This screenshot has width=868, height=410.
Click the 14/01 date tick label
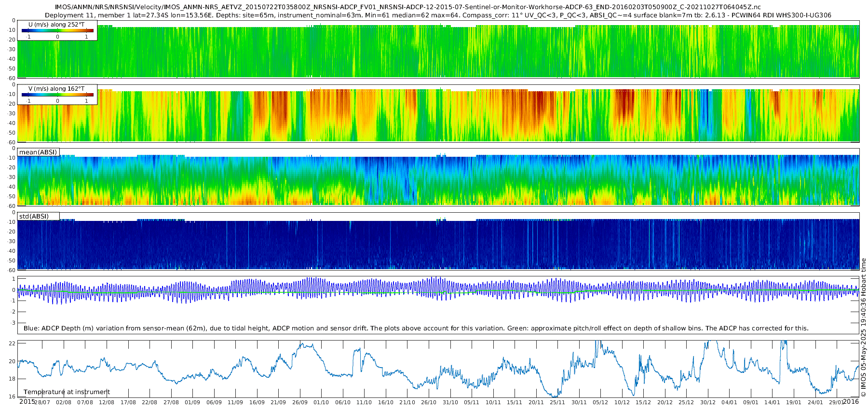click(x=772, y=402)
